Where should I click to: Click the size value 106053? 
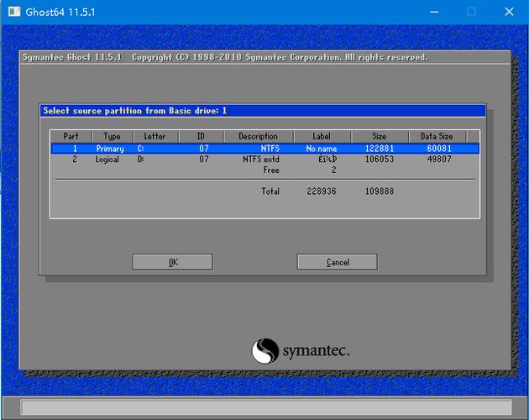(380, 159)
